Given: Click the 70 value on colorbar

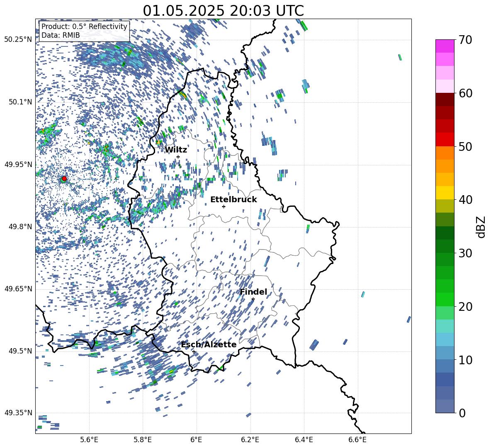Looking at the screenshot, I should [465, 40].
